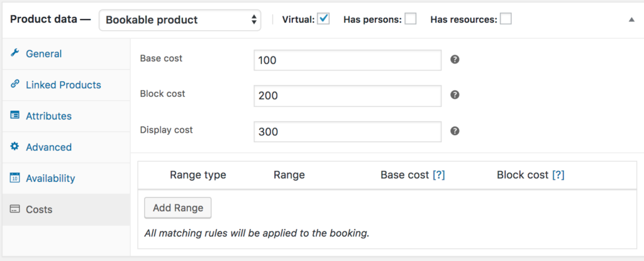Open the Bookable product type dropdown

179,19
